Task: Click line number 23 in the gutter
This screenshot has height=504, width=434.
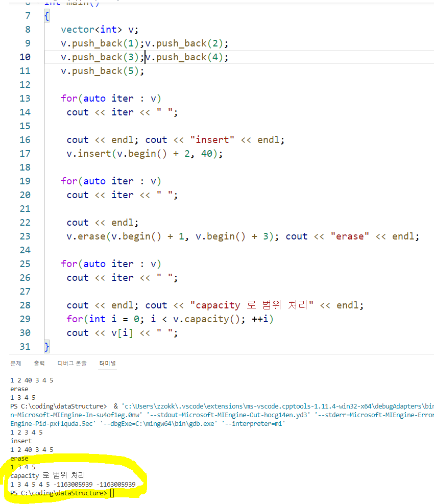Action: point(25,236)
